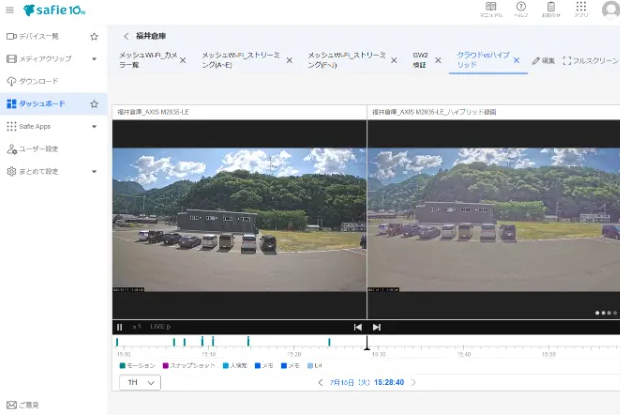Open ユーザー設定 in sidebar
620x415 pixels.
33,149
